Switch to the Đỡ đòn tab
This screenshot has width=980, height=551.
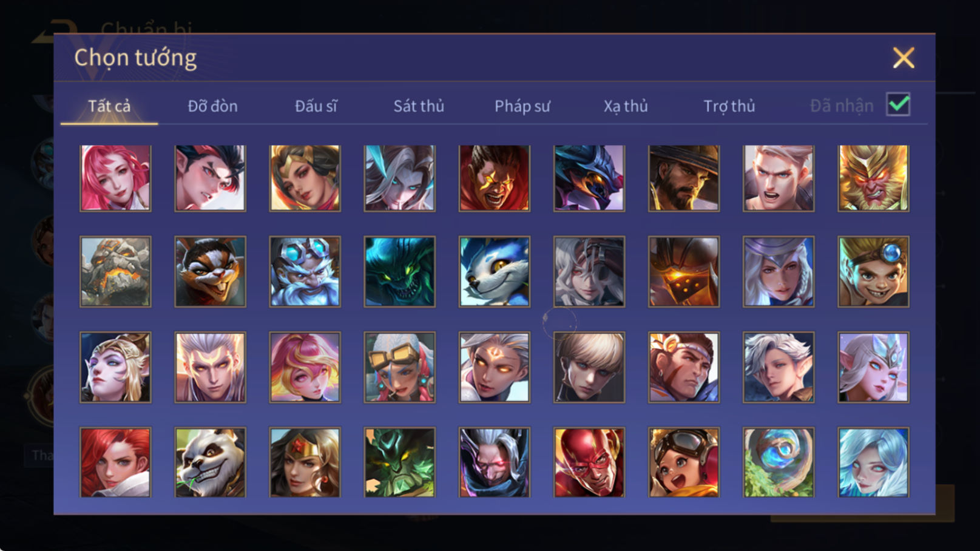(212, 106)
